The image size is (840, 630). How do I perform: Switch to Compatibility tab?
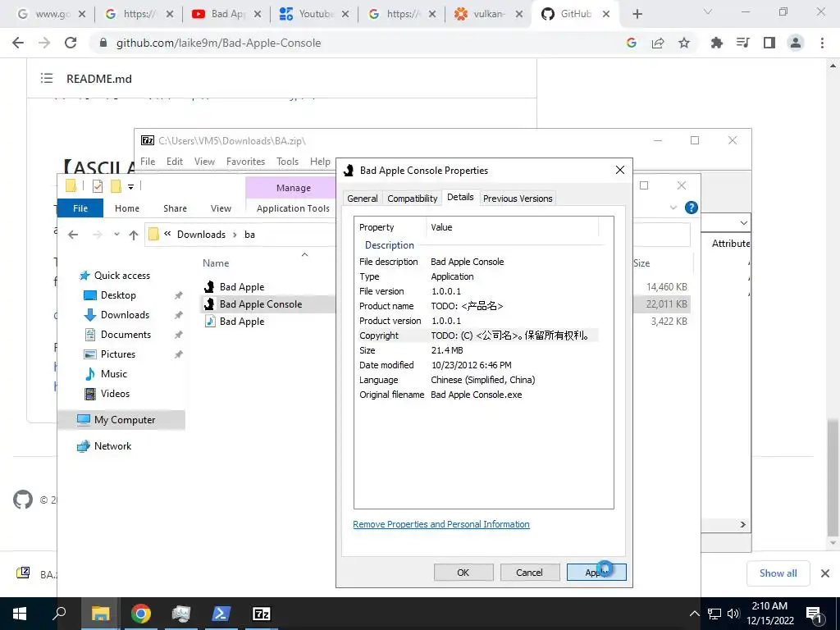(x=412, y=199)
